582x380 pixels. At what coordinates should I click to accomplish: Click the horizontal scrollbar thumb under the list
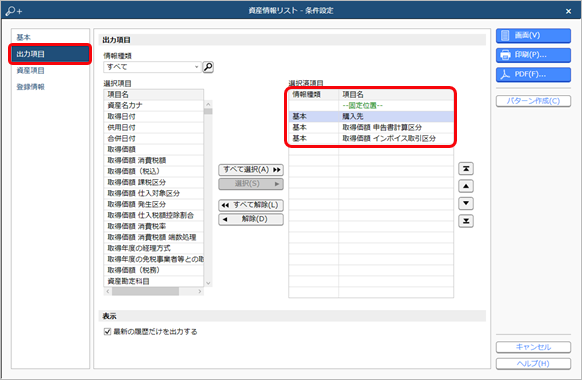coord(146,292)
